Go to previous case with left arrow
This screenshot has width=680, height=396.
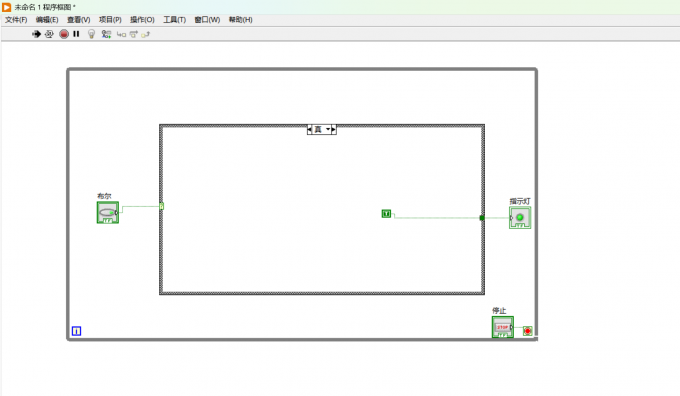[x=309, y=129]
